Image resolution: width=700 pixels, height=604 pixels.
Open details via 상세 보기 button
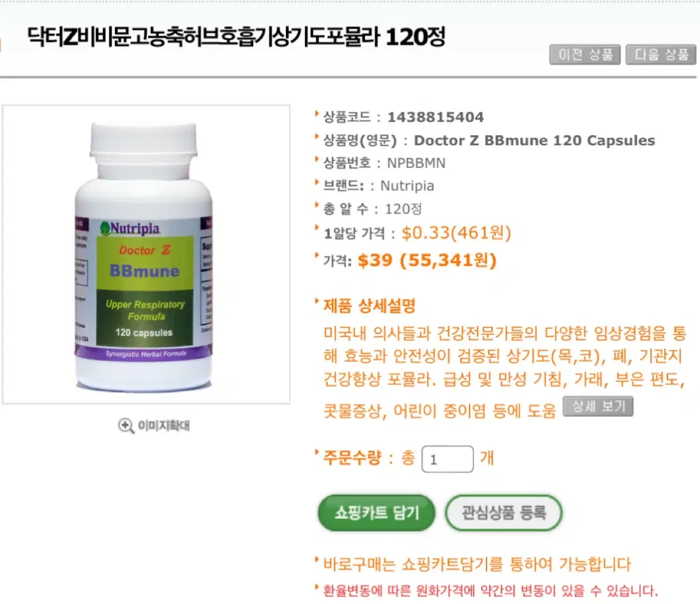pyautogui.click(x=598, y=406)
